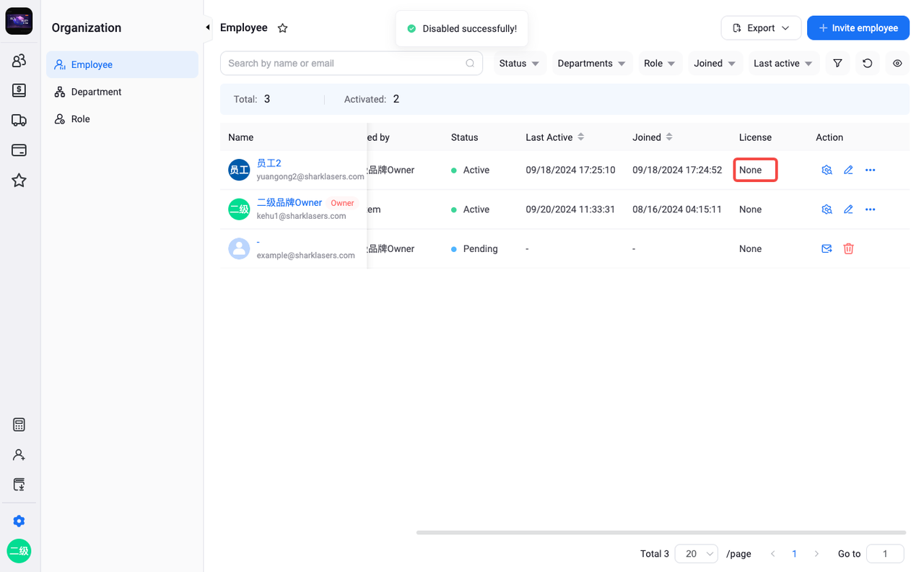Select Department in the Organization menu
Image resolution: width=924 pixels, height=572 pixels.
coord(122,92)
